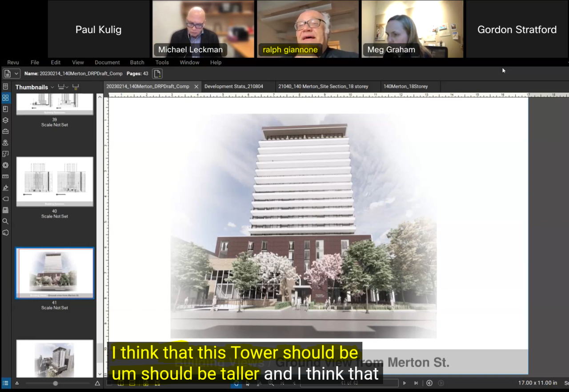Adjust the thumbnail size slider
This screenshot has width=569, height=392.
[56, 383]
